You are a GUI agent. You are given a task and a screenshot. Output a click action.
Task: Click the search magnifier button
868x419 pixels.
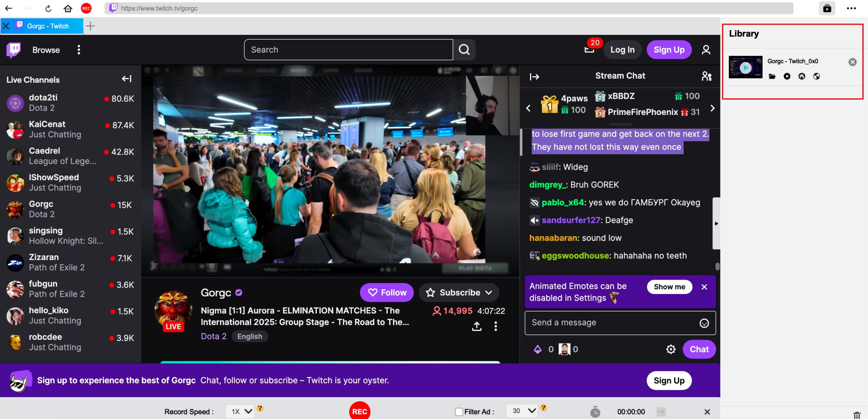point(464,50)
